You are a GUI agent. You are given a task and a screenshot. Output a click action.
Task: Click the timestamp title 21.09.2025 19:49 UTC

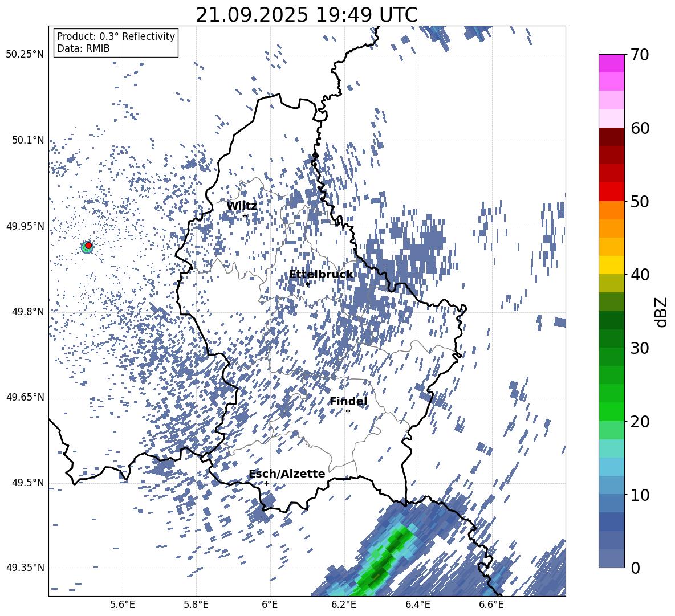pyautogui.click(x=307, y=15)
